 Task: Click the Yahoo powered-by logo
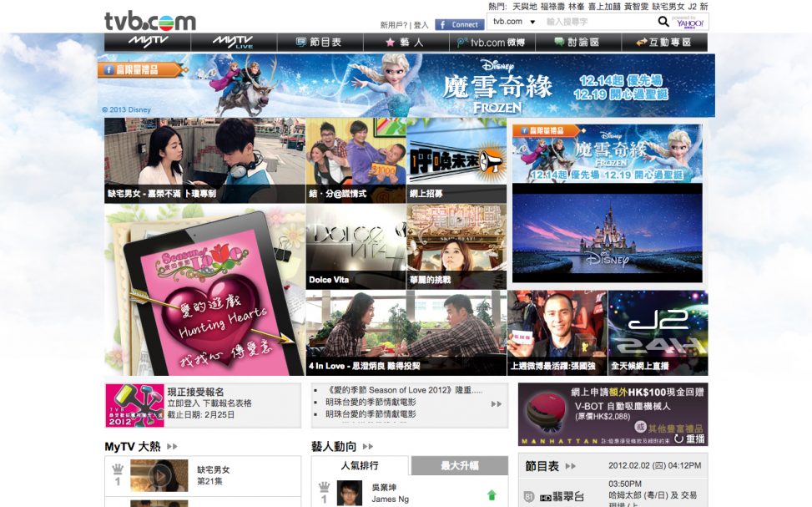(x=690, y=22)
